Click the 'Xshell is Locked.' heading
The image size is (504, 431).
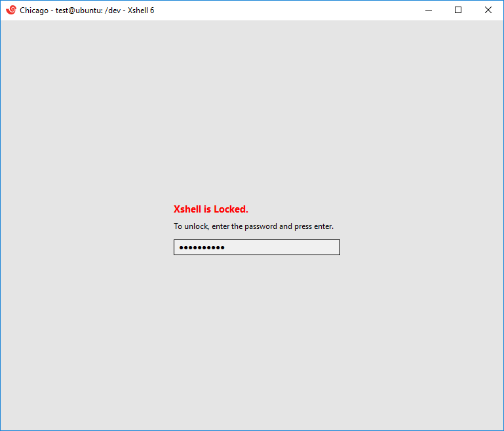pyautogui.click(x=211, y=209)
